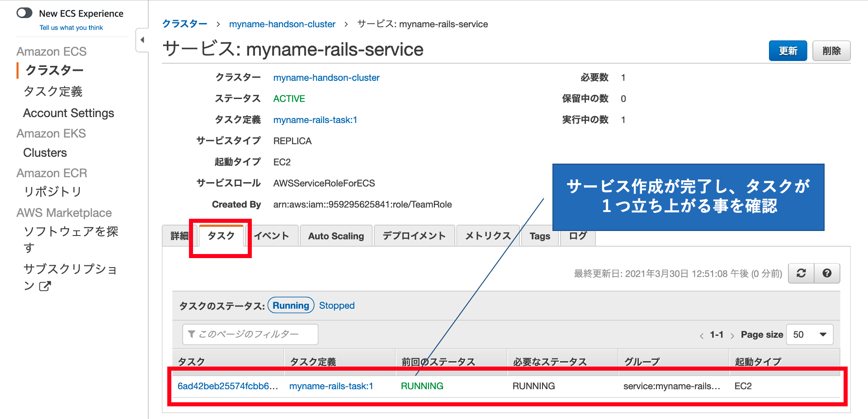Image resolution: width=868 pixels, height=419 pixels.
Task: Open the myname-rails-task:1 task definition link in details
Action: pyautogui.click(x=315, y=120)
